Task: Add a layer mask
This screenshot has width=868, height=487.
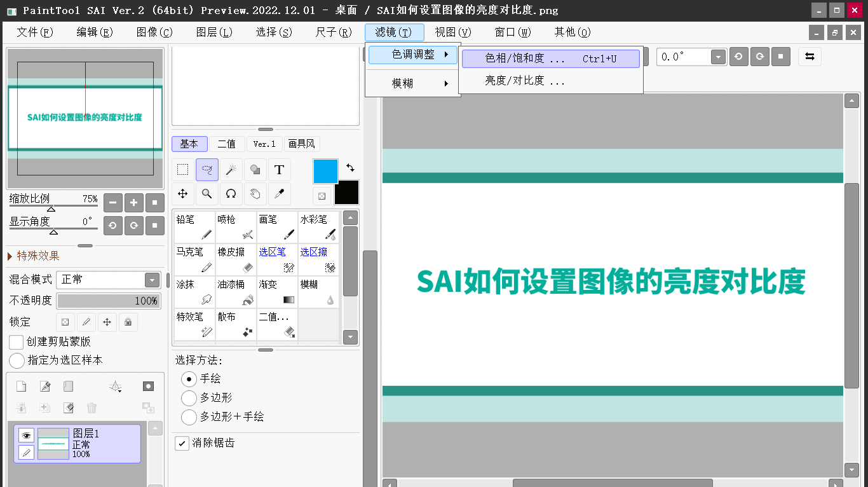Action: point(148,387)
